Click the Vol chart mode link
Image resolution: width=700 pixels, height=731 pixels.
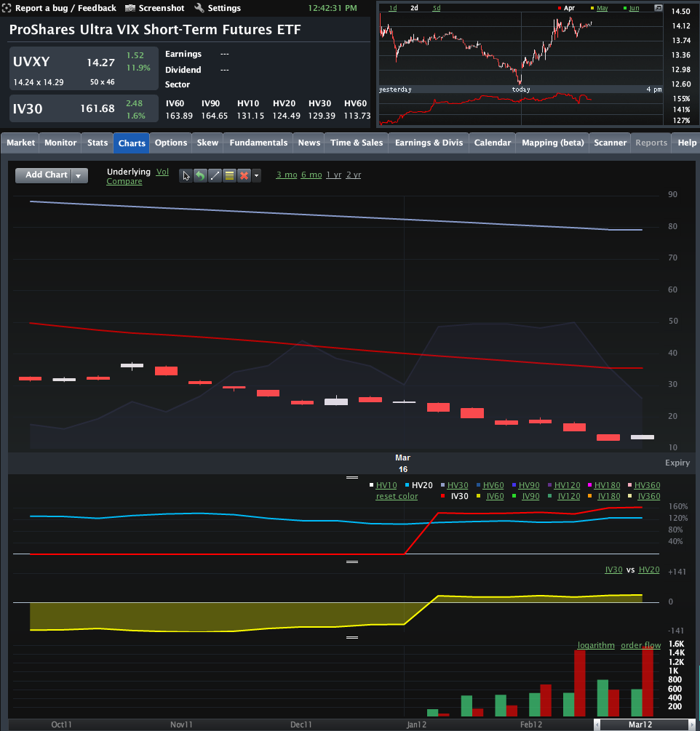(x=162, y=172)
